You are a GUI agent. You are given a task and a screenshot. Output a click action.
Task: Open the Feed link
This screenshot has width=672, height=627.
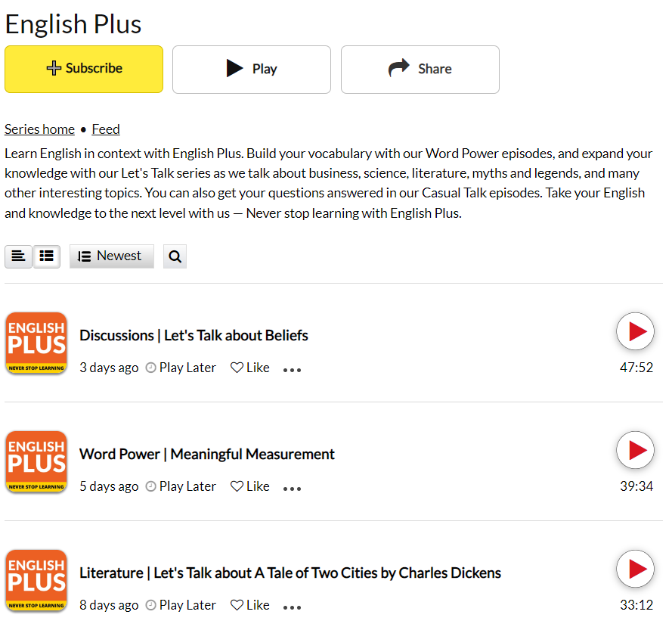pyautogui.click(x=106, y=129)
